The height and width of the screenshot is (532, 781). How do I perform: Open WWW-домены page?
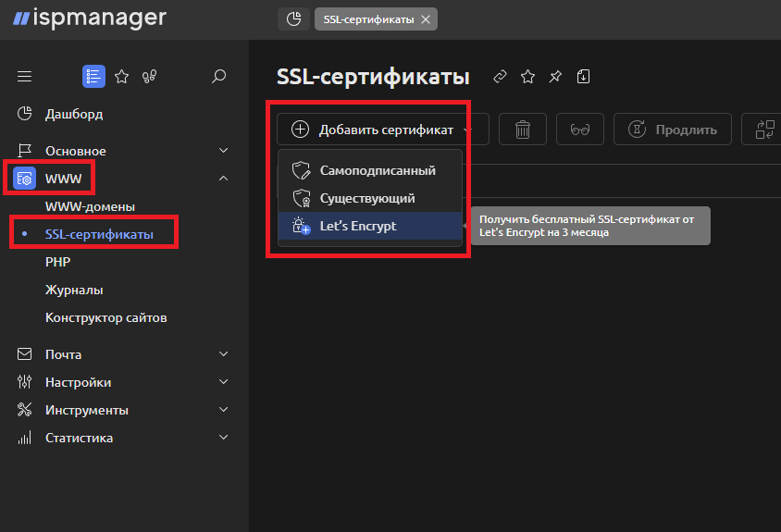coord(90,206)
